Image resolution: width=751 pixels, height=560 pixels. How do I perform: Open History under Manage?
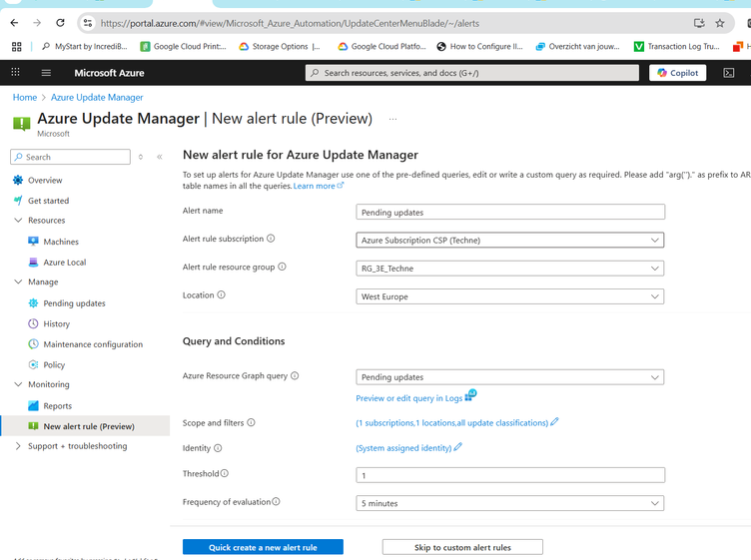click(57, 324)
